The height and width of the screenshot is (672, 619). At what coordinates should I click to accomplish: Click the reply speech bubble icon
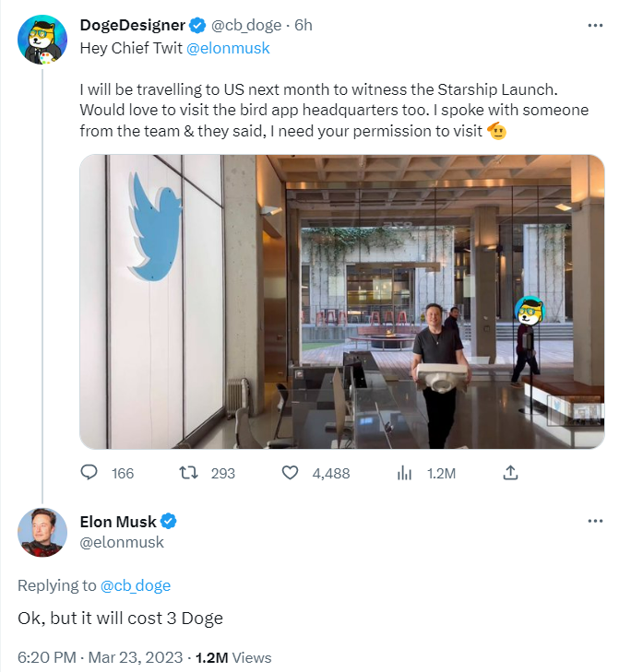[x=89, y=473]
